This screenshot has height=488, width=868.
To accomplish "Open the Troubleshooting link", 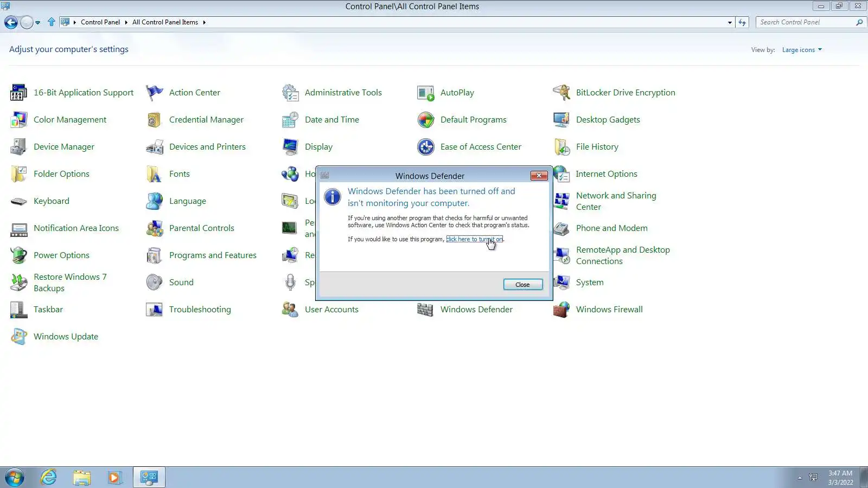I will click(200, 310).
